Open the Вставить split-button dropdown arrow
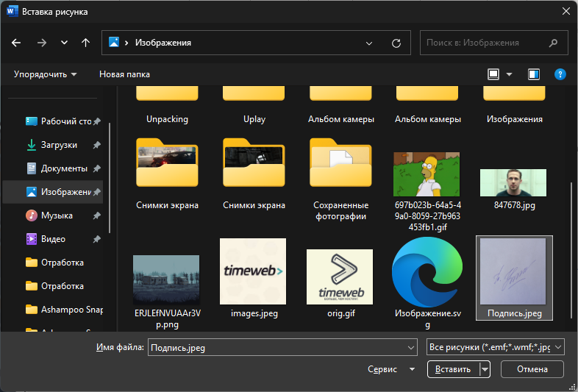This screenshot has height=392, width=578. pos(485,369)
